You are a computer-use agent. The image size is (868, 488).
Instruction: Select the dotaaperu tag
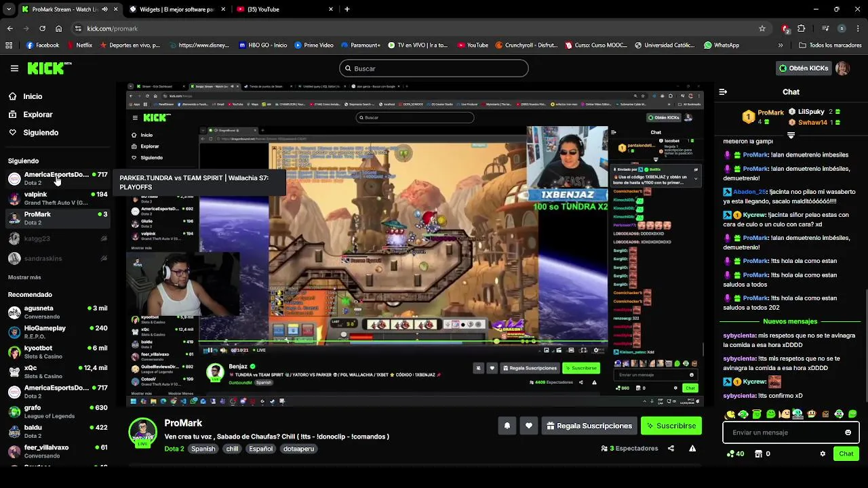click(x=298, y=449)
